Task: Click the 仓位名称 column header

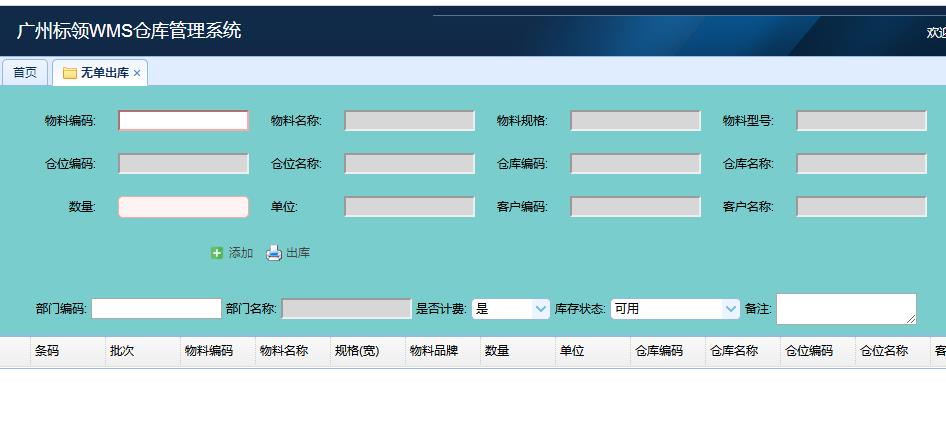Action: [884, 351]
